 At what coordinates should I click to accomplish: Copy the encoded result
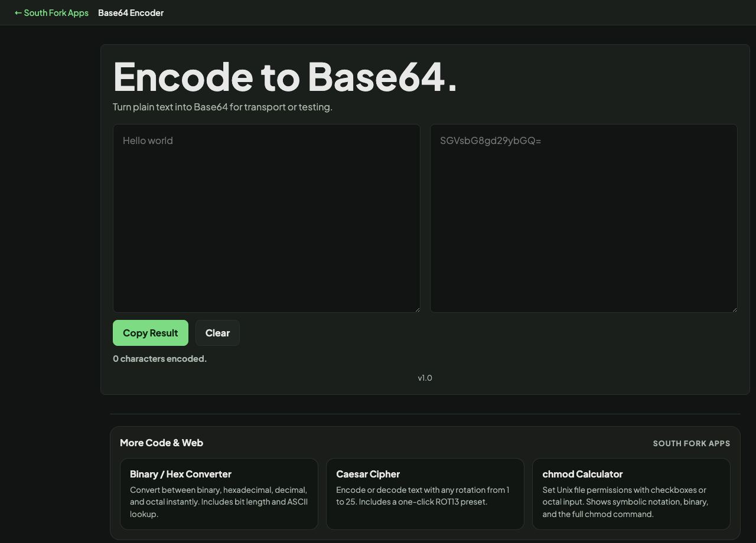tap(151, 333)
